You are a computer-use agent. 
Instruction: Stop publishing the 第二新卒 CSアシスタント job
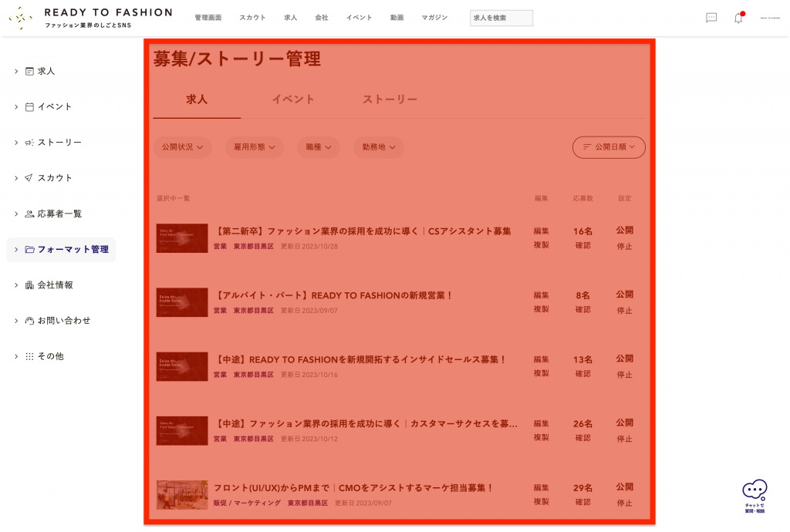pos(624,247)
